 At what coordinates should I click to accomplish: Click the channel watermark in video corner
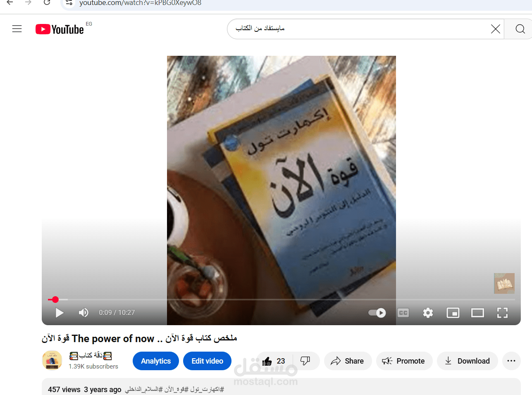pos(504,283)
